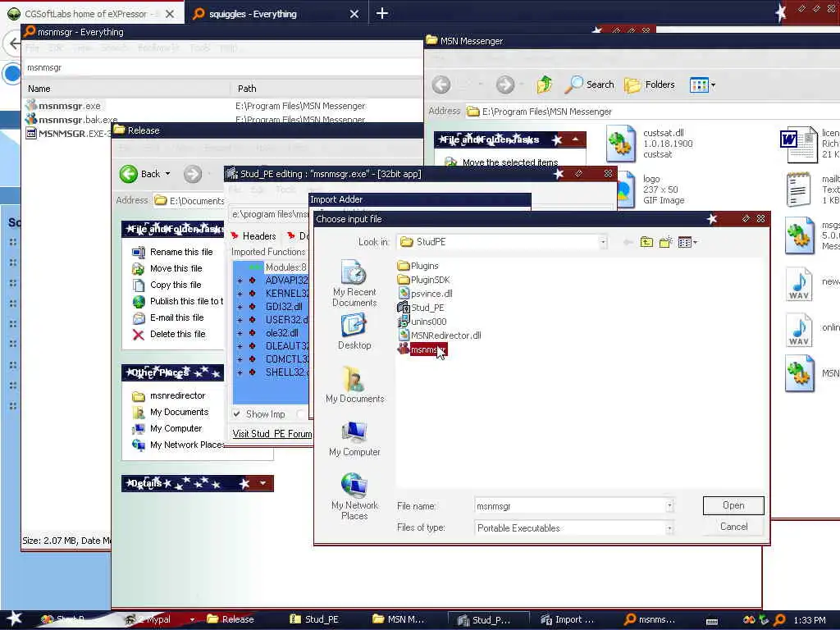Click the Open button
Viewport: 840px width, 630px height.
[x=733, y=505]
